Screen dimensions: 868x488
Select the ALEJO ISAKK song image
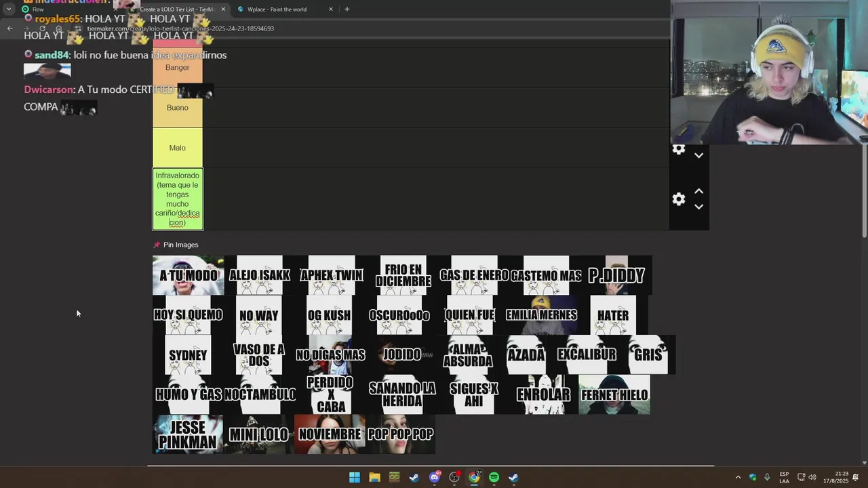coord(260,275)
